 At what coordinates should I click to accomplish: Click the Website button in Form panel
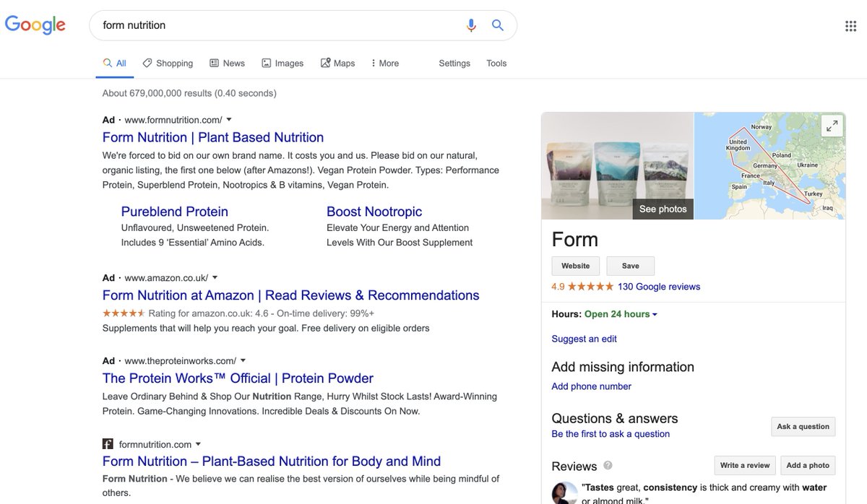(576, 266)
